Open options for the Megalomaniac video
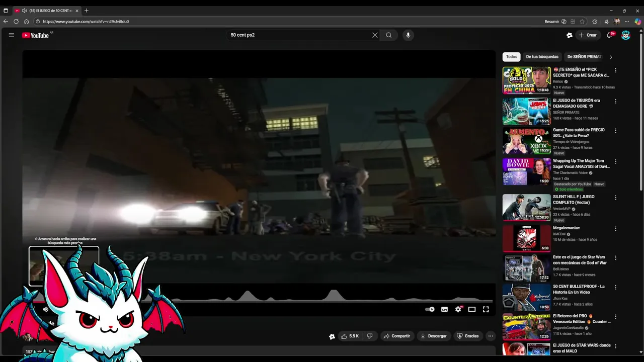Image resolution: width=644 pixels, height=362 pixels. 615,229
